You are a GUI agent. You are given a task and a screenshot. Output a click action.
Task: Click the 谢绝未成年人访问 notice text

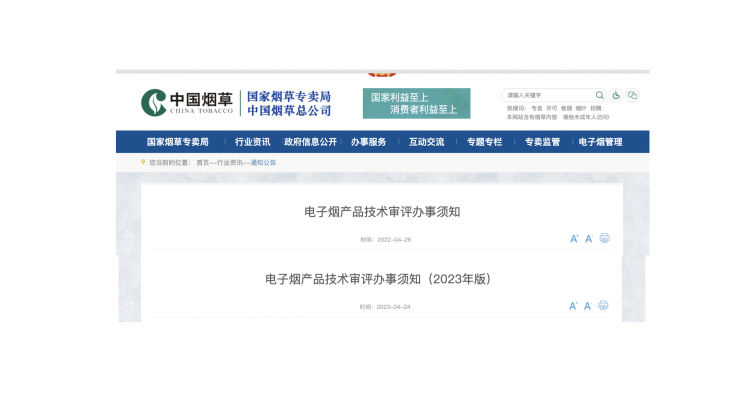[x=585, y=117]
